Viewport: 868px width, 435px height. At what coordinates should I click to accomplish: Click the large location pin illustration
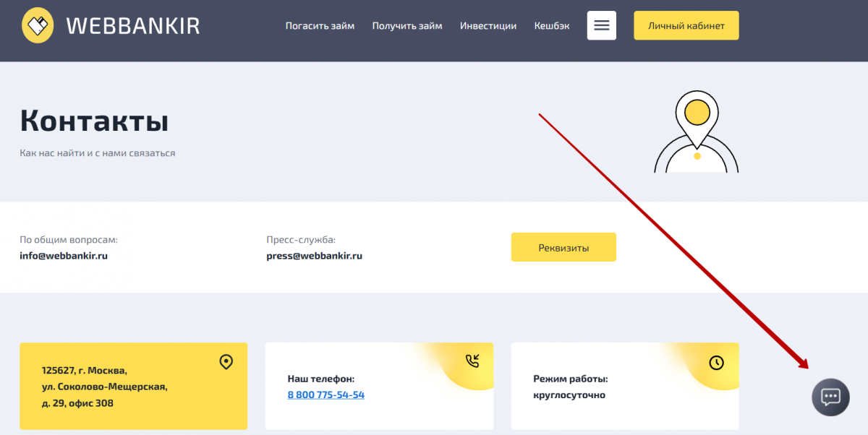click(x=696, y=132)
